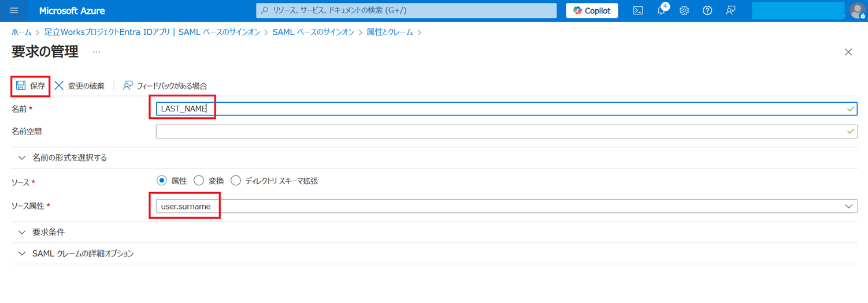
Task: Open the help question mark icon
Action: (x=707, y=10)
